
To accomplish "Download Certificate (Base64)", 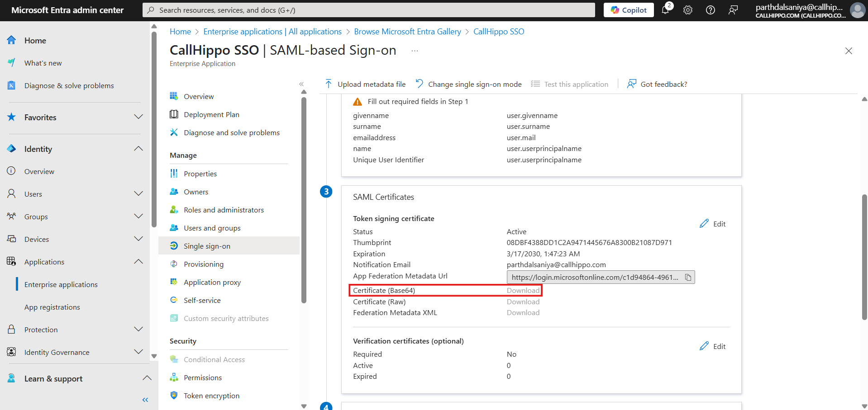I will pyautogui.click(x=523, y=291).
